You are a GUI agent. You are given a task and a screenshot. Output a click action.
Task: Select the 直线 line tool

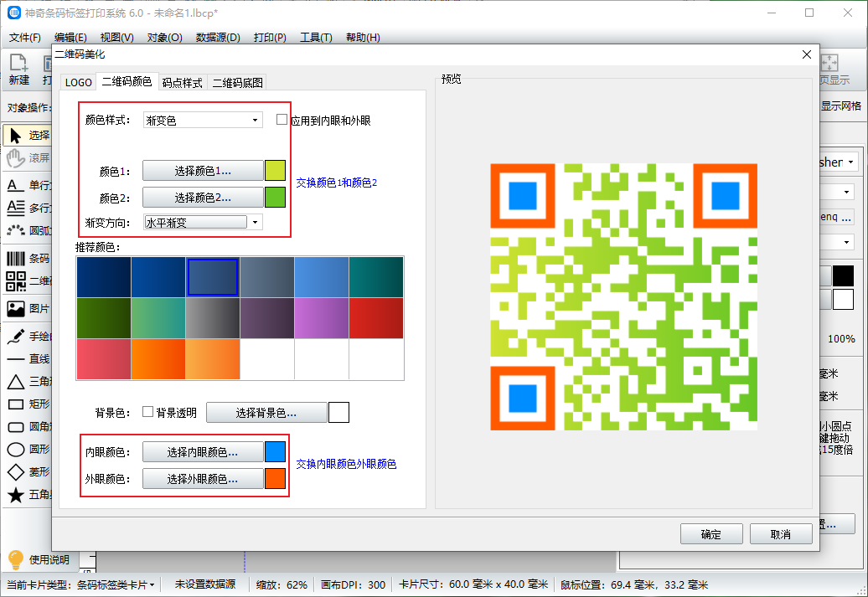[x=28, y=358]
